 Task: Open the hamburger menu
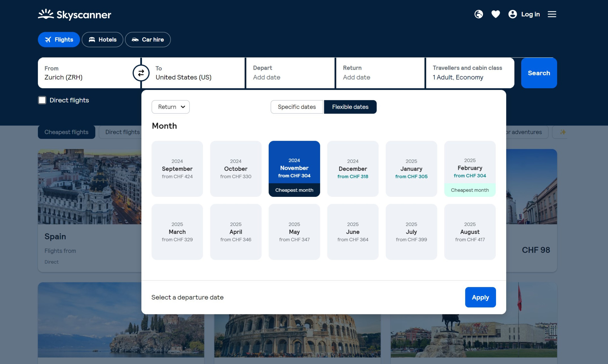(552, 14)
